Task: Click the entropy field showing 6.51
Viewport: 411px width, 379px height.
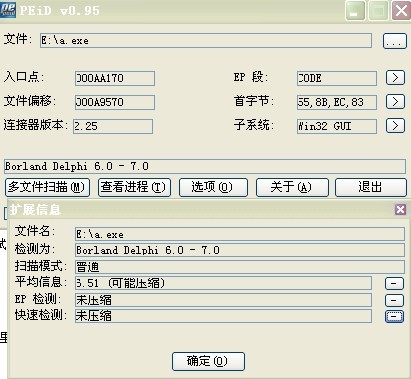Action: tap(223, 283)
